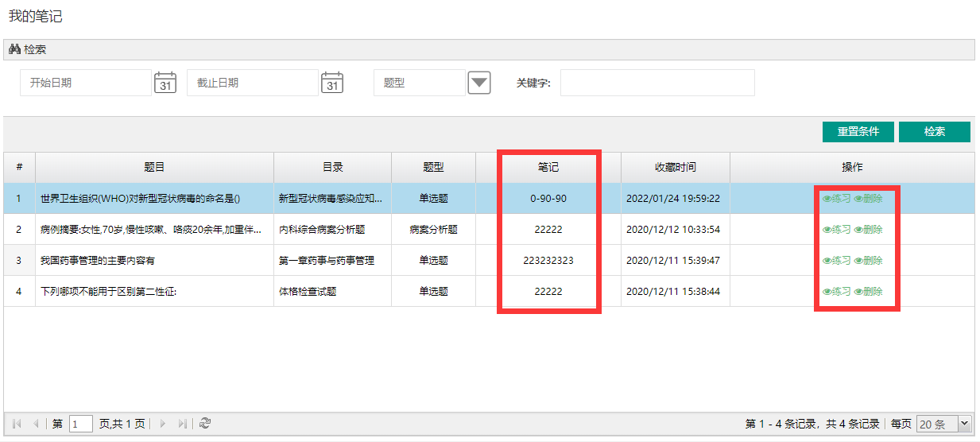Open the 每页 20条 page size dropdown
The height and width of the screenshot is (442, 980).
(964, 424)
